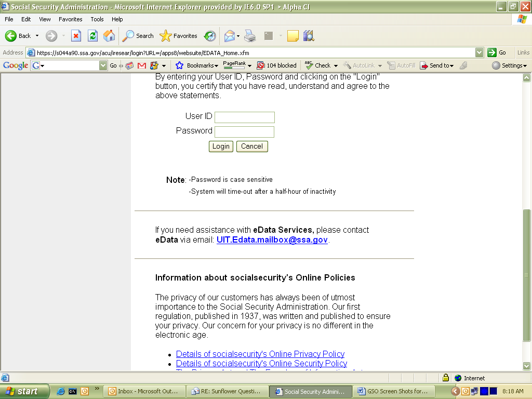Open the Gmail icon on Google toolbar
The width and height of the screenshot is (532, 399).
click(x=141, y=65)
